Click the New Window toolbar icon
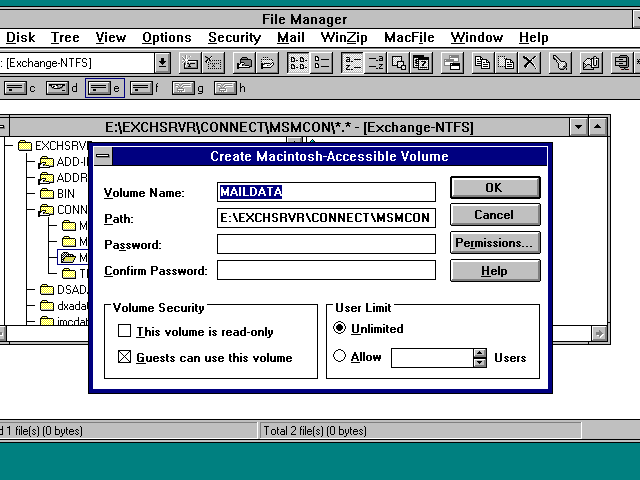640x480 pixels. (452, 63)
